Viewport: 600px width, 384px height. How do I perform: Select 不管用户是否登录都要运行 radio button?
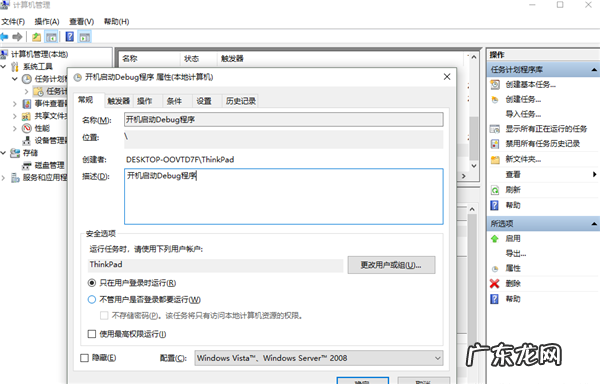(91, 299)
